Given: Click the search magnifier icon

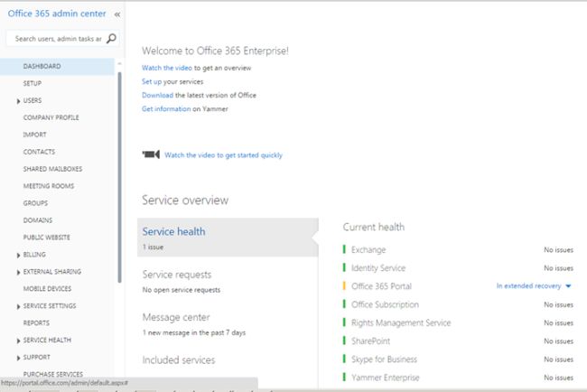Looking at the screenshot, I should pyautogui.click(x=111, y=39).
